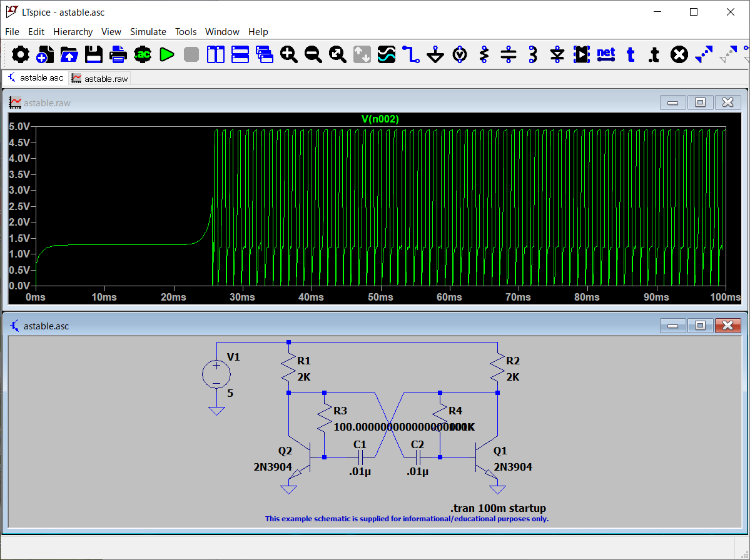Maximize the astable.raw waveform pane

click(x=700, y=102)
